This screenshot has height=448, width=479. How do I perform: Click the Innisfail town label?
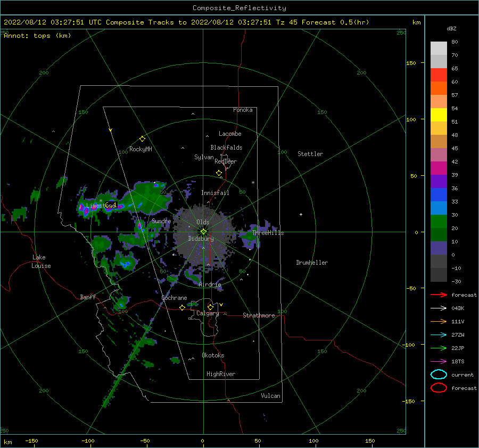(215, 193)
